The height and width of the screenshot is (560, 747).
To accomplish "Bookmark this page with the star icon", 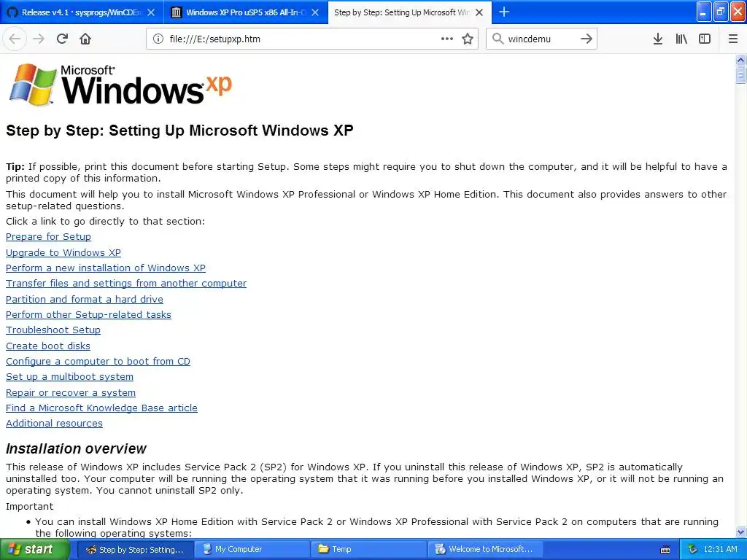I will 468,39.
